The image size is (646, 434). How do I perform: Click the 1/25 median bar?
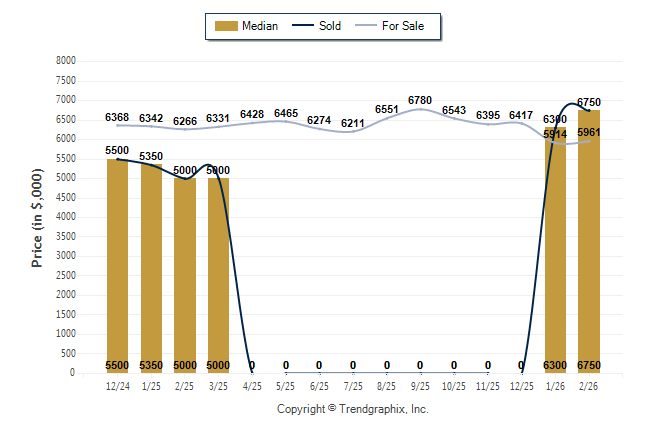[x=151, y=265]
